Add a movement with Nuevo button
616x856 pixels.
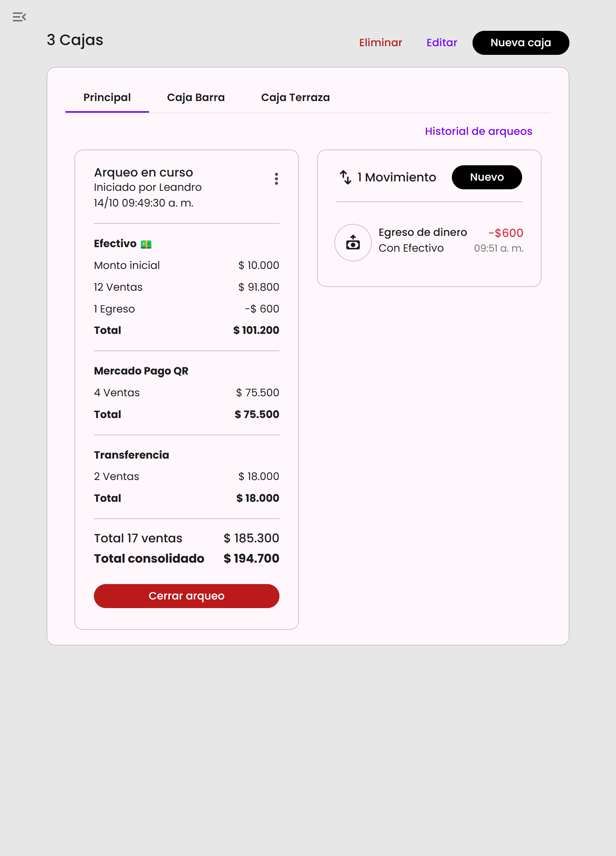[486, 177]
